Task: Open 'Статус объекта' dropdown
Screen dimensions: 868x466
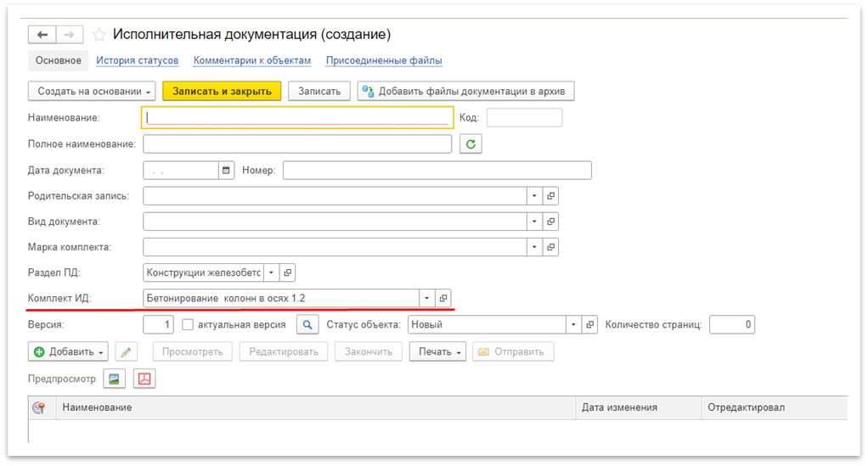Action: click(573, 325)
